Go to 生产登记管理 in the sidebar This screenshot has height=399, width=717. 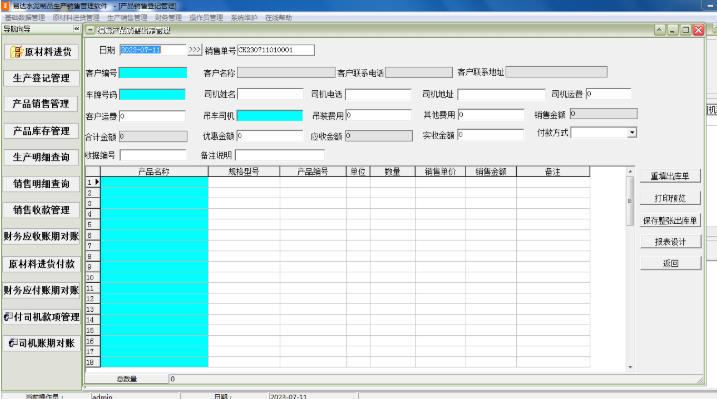42,78
